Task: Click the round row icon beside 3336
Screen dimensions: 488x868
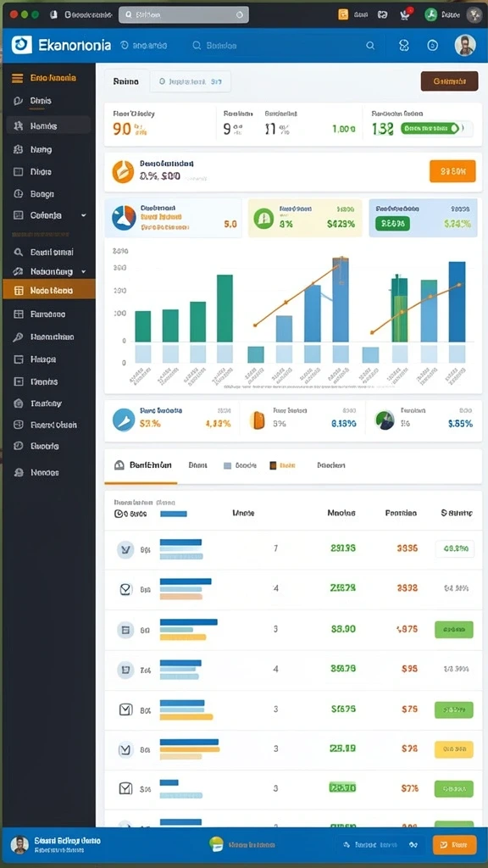Action: (125, 549)
